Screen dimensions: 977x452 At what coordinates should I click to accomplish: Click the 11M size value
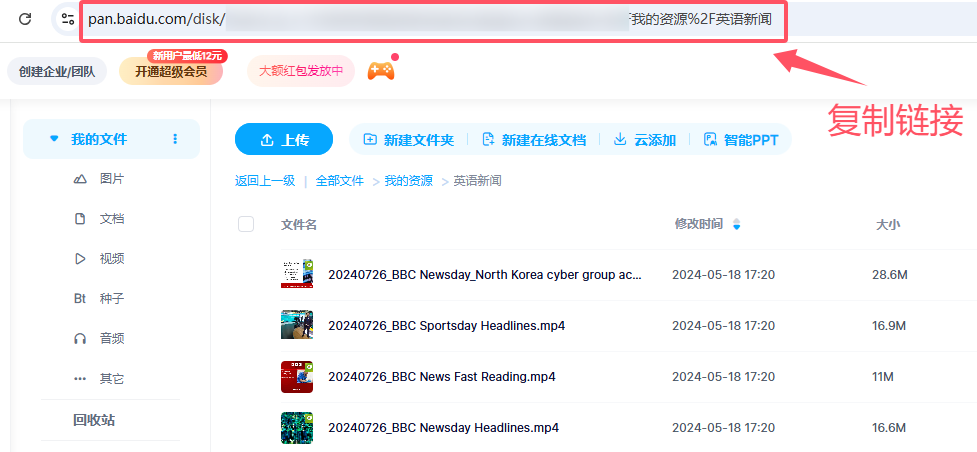[x=883, y=377]
